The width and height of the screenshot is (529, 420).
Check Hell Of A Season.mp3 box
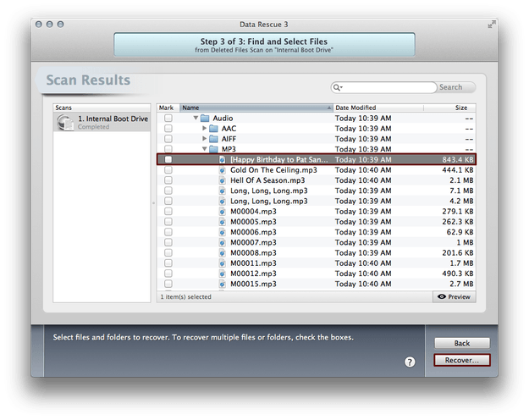[168, 180]
